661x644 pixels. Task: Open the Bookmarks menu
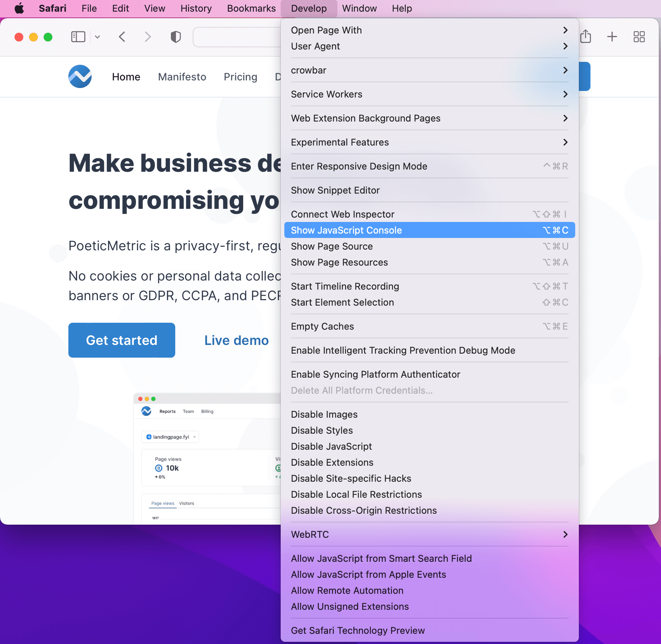pos(251,8)
